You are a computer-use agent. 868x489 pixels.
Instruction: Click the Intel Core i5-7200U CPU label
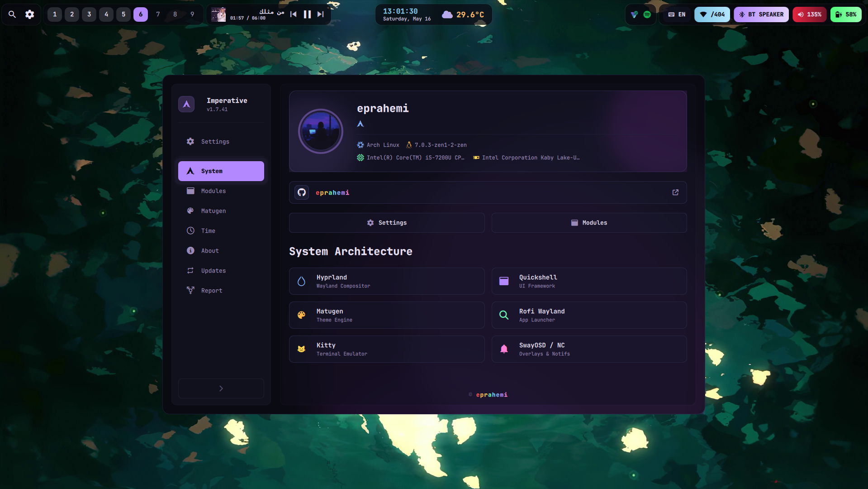click(415, 158)
